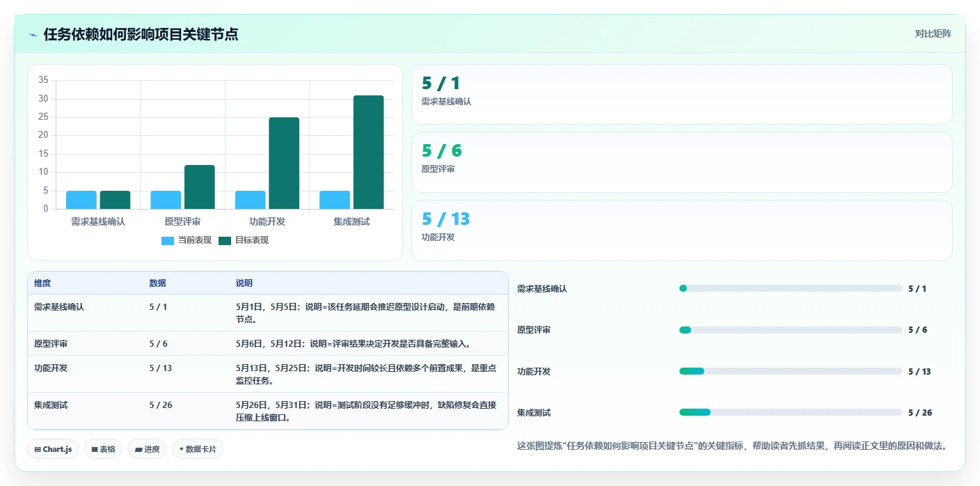This screenshot has height=486, width=980.
Task: Toggle the 目标表现 legend swatch
Action: point(225,240)
